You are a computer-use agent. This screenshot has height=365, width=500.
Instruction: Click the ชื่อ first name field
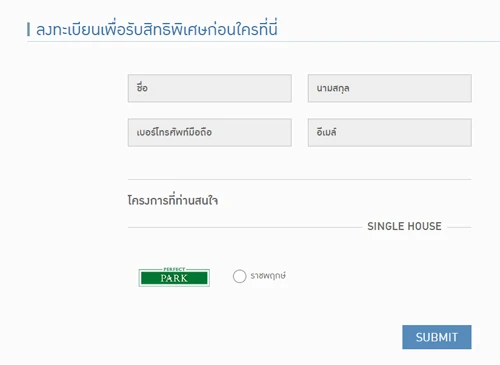210,88
